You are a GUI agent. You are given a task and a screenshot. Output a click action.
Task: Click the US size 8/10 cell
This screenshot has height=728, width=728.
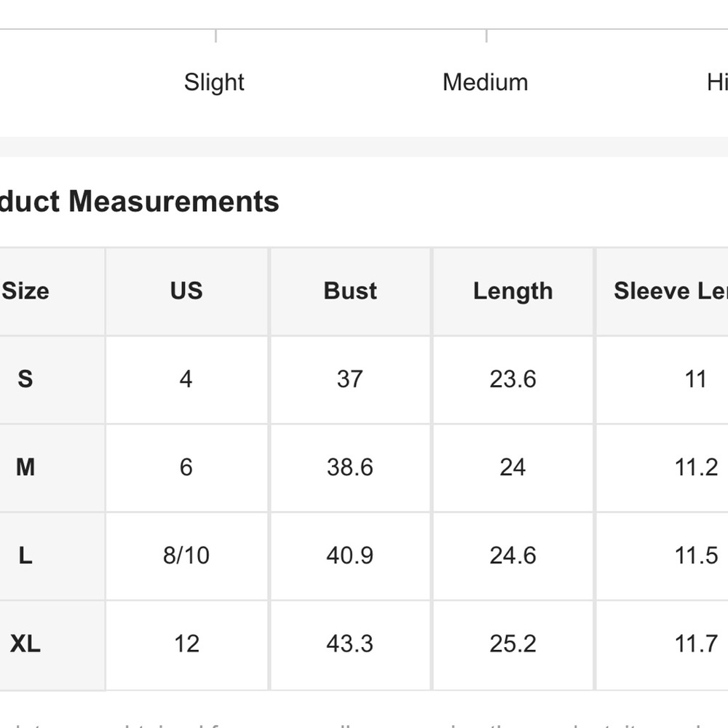[186, 556]
